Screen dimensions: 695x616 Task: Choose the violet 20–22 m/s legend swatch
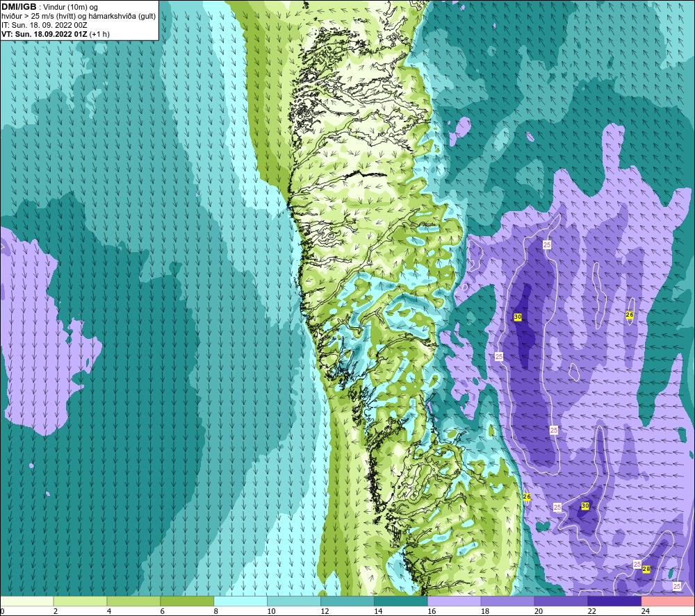click(561, 601)
